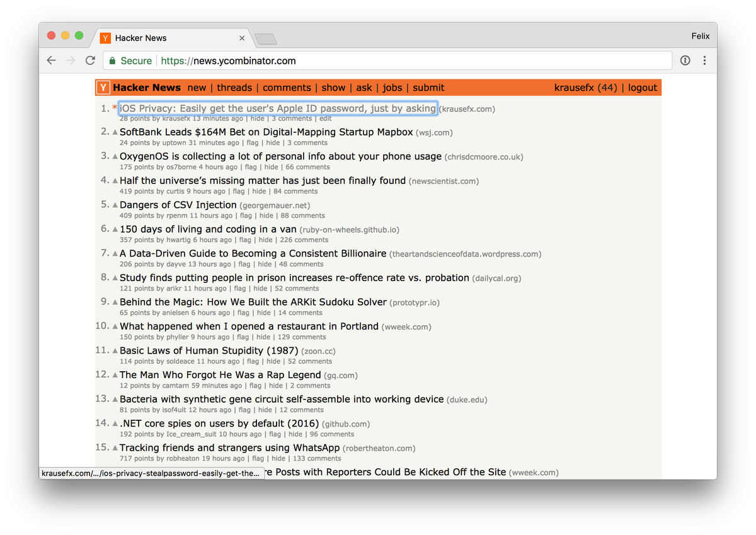The image size is (756, 535).
Task: Log out using the logout link
Action: [x=643, y=88]
